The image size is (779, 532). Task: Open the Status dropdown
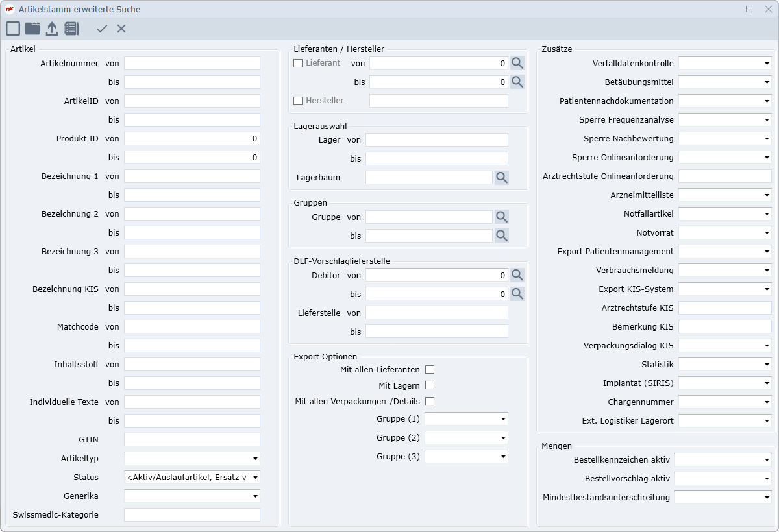pos(255,478)
